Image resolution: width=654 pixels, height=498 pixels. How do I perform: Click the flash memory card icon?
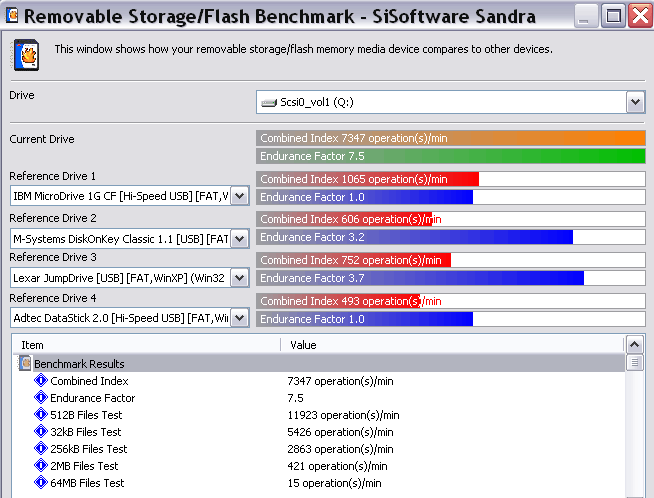point(25,55)
